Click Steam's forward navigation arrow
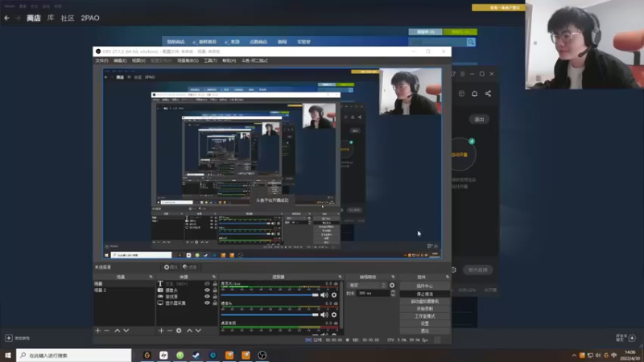The height and width of the screenshot is (362, 644). click(18, 18)
